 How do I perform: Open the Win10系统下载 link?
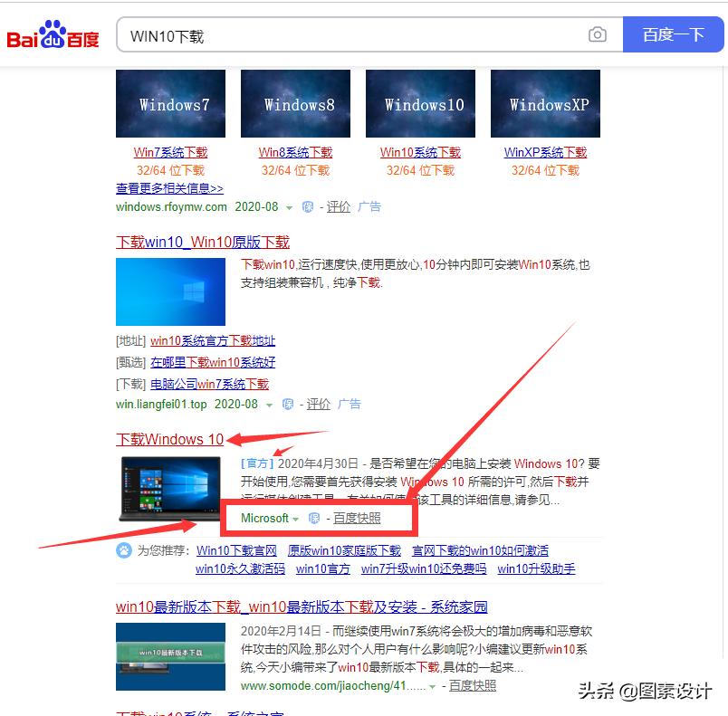click(420, 152)
